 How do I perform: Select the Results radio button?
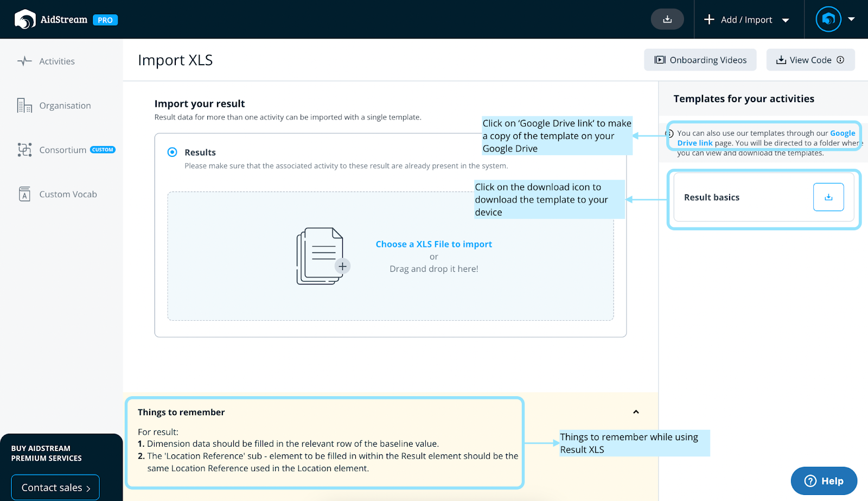(172, 153)
